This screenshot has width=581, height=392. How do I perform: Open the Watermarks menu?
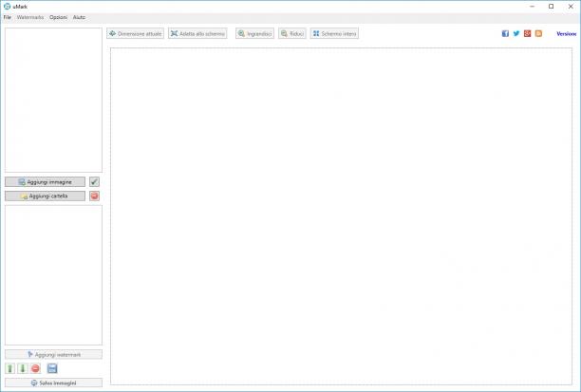click(x=30, y=17)
